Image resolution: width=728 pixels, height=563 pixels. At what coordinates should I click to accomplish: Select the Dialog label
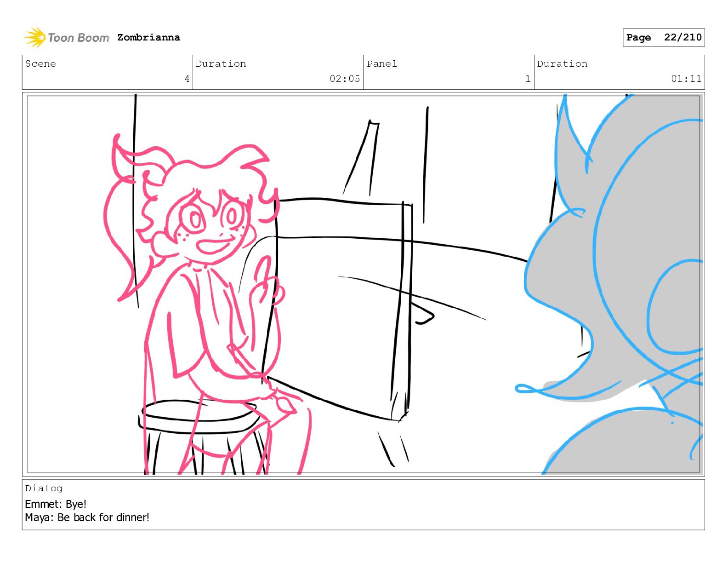(44, 488)
